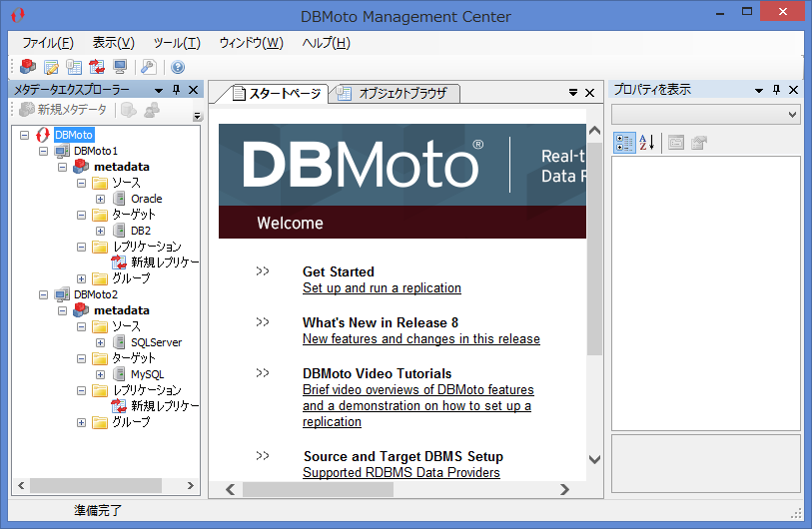Image resolution: width=812 pixels, height=529 pixels.
Task: Click the grayed properties hand icon
Action: (x=698, y=143)
